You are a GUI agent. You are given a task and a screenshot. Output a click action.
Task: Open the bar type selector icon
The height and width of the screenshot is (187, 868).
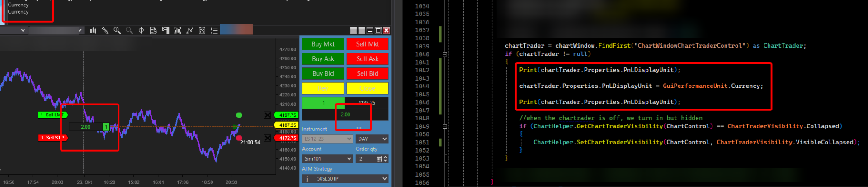[93, 30]
